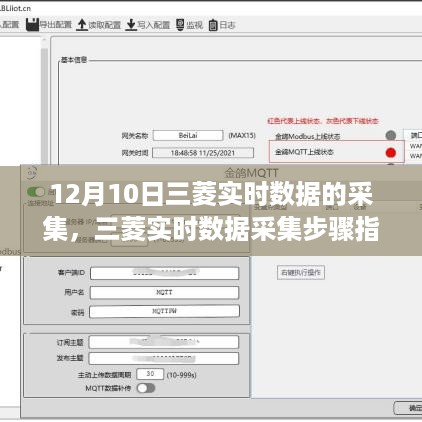This screenshot has height=422, width=422.
Task: Click the 发布主题 input field
Action: tap(164, 358)
